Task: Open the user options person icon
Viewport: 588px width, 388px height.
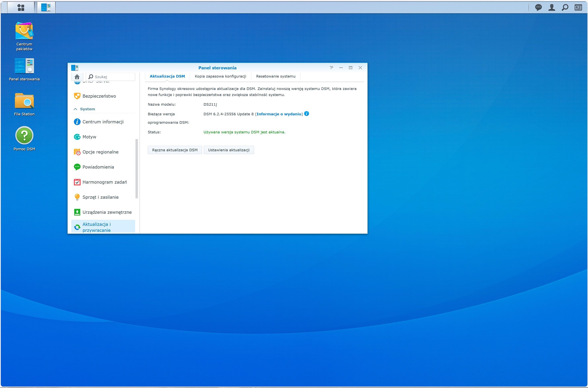Action: pyautogui.click(x=552, y=7)
